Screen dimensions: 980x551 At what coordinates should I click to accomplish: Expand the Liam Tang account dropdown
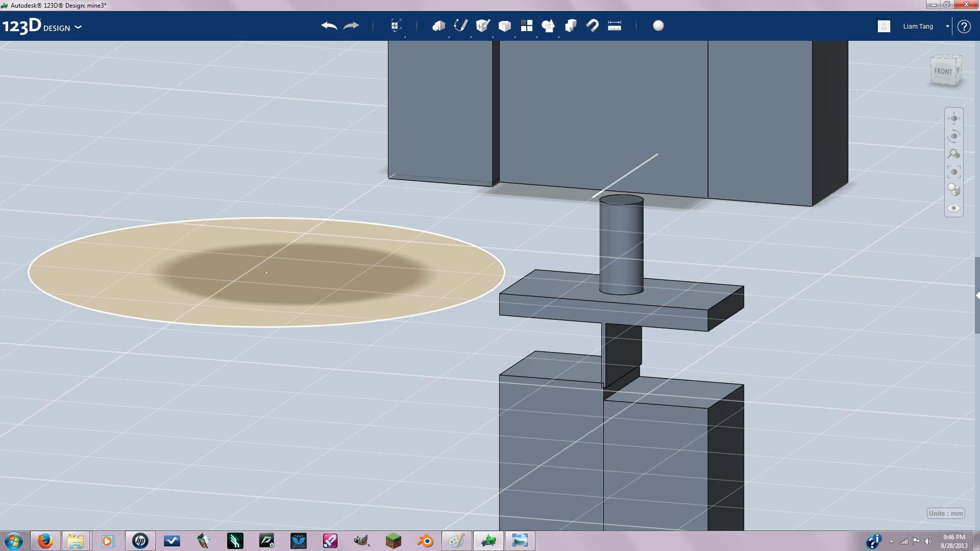point(947,26)
